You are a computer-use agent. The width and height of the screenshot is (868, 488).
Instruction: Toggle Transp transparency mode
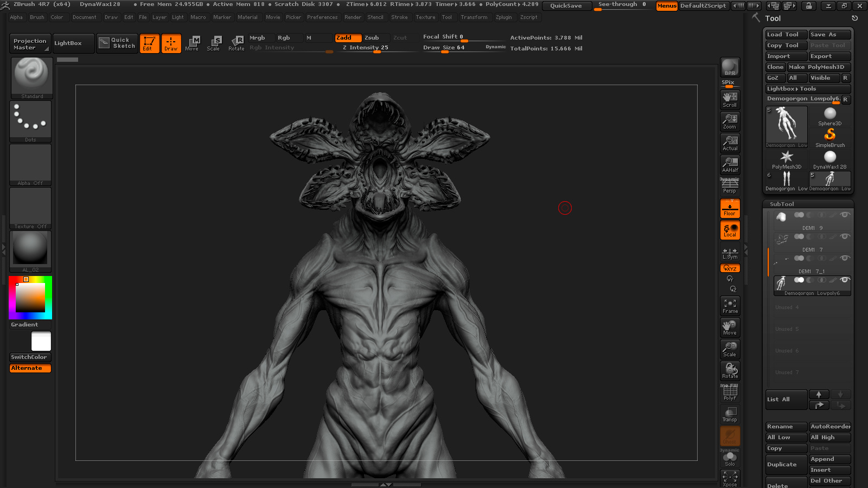pos(730,414)
